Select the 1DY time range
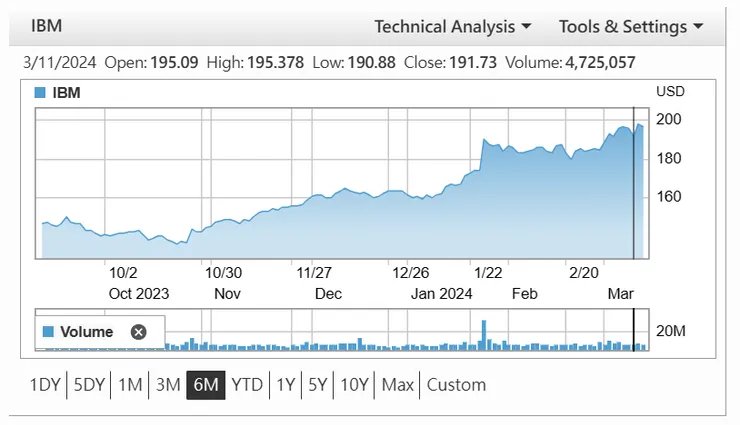The image size is (740, 425). (45, 385)
